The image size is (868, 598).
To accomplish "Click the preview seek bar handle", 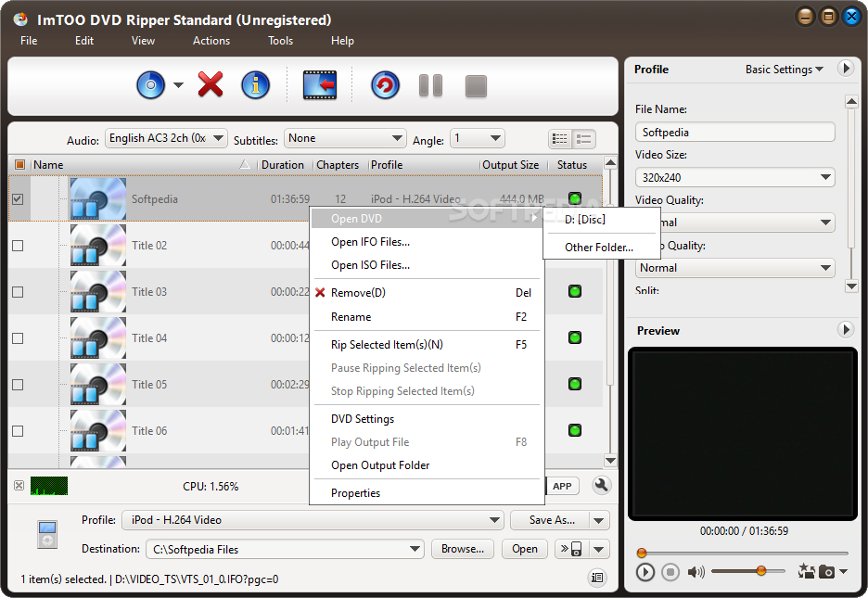I will (642, 552).
